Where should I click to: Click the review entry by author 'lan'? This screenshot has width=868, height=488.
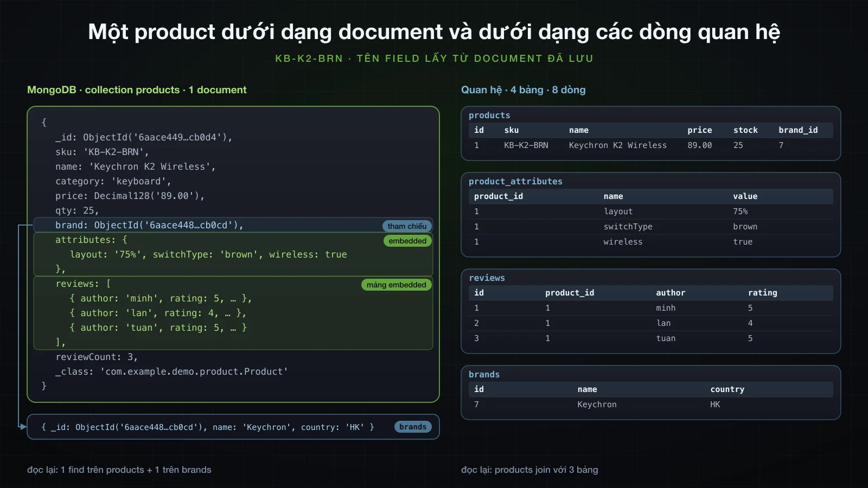158,313
